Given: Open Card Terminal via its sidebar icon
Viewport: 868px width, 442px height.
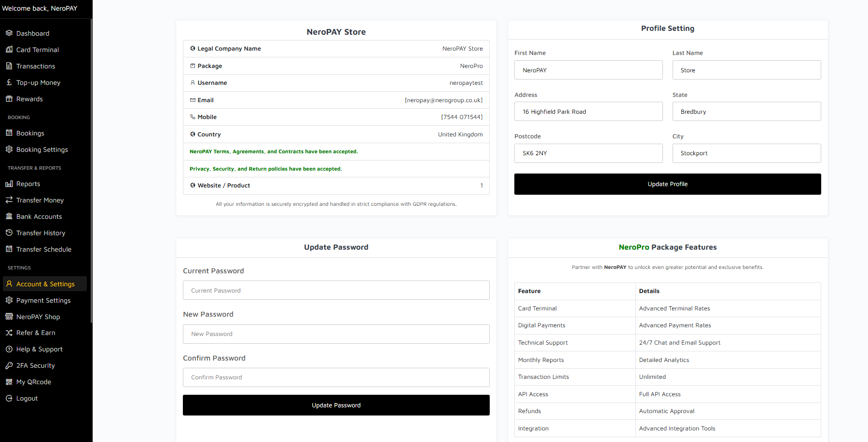Looking at the screenshot, I should click(9, 50).
